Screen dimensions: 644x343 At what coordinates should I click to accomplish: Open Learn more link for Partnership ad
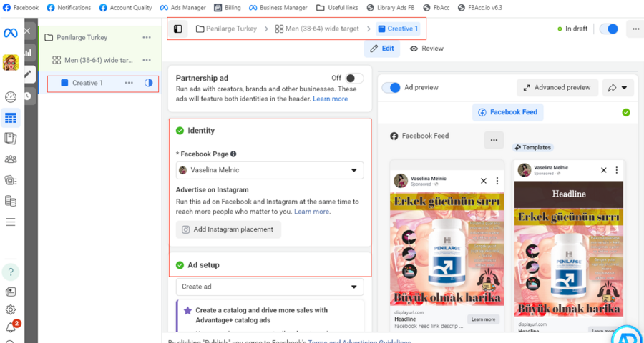pyautogui.click(x=330, y=99)
